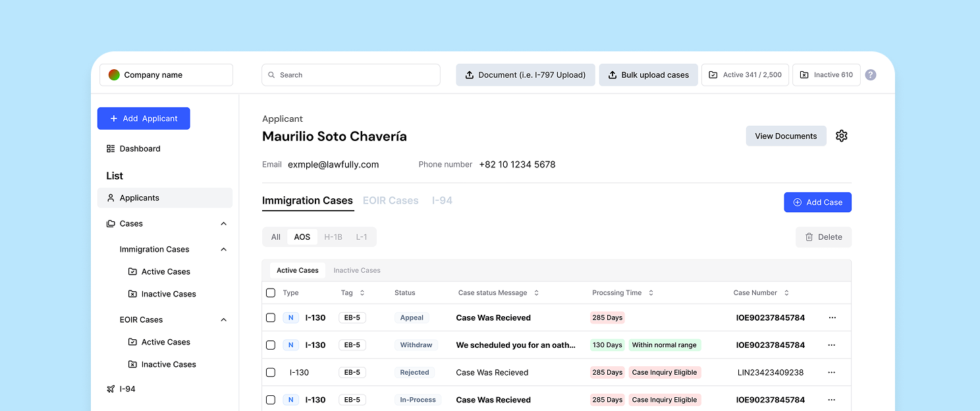Image resolution: width=980 pixels, height=411 pixels.
Task: Switch to the Inactive Cases table tab
Action: click(x=356, y=271)
